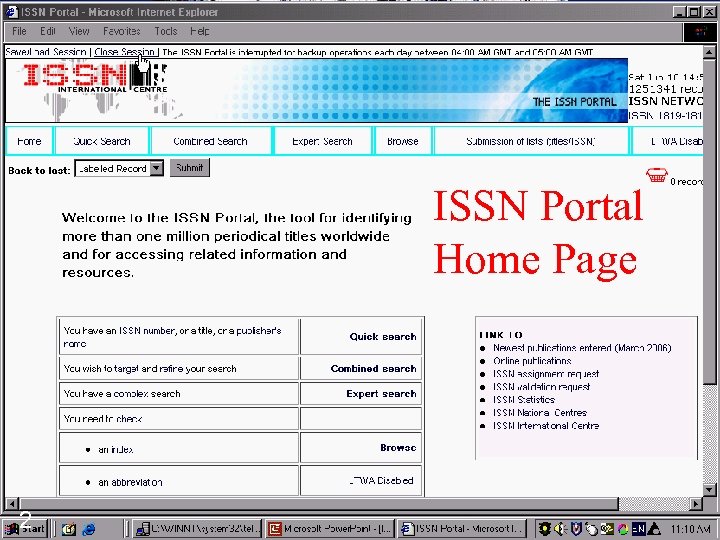Click the Internet Explorer title bar icon
The height and width of the screenshot is (540, 720).
tap(12, 12)
